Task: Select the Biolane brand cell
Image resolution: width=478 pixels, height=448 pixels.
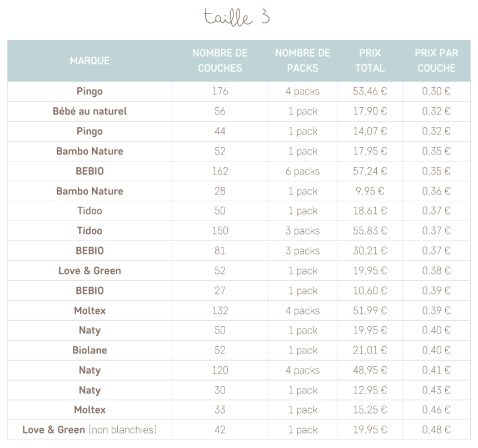Action: point(89,350)
